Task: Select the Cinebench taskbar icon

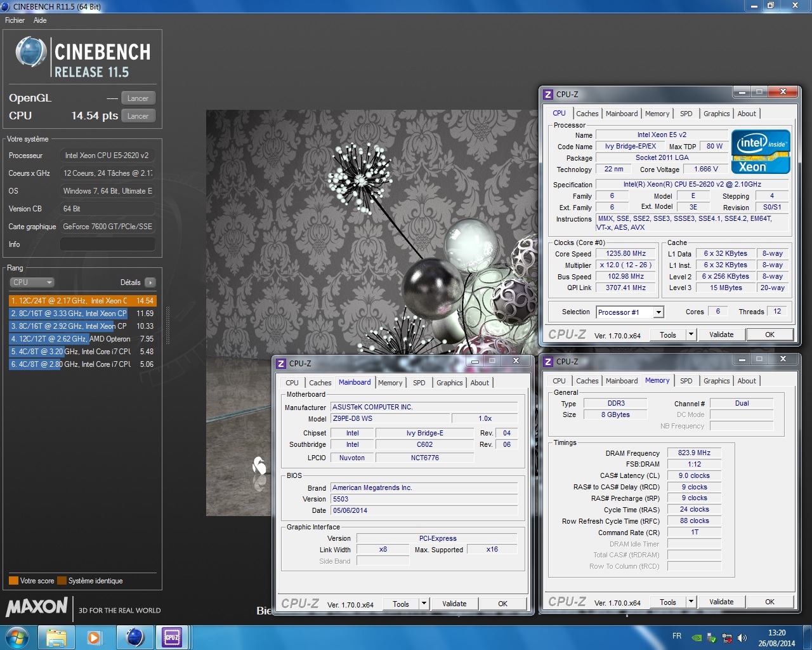Action: pyautogui.click(x=134, y=637)
